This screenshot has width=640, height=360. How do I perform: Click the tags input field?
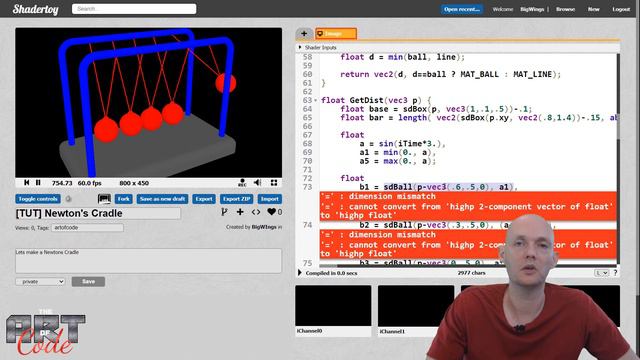pyautogui.click(x=87, y=228)
